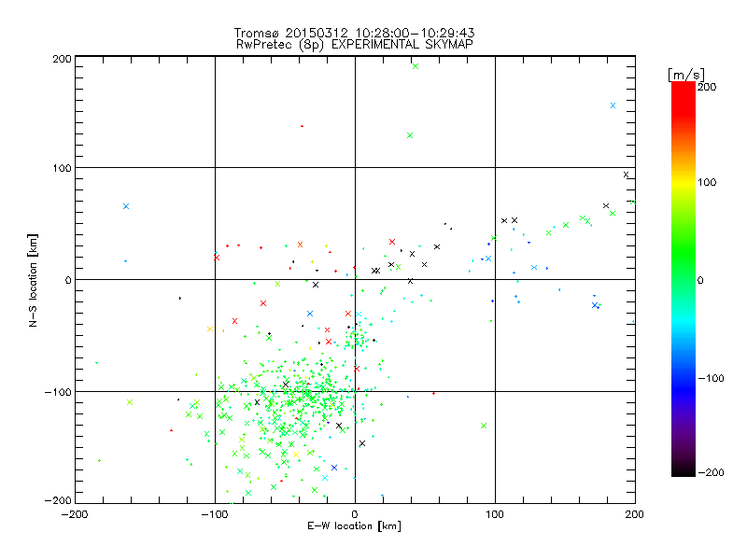Select the "N-S location [km]" axis label
Viewport: 747px width, 560px height.
(x=33, y=280)
